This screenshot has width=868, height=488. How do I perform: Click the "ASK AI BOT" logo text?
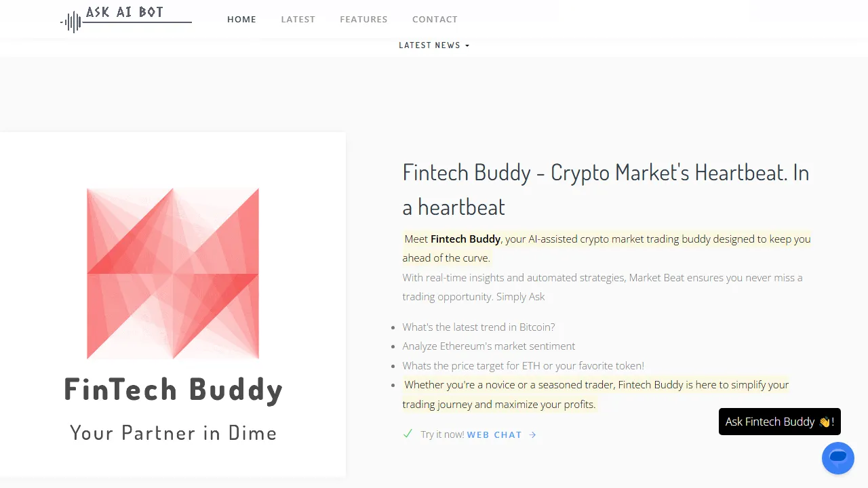pos(125,12)
